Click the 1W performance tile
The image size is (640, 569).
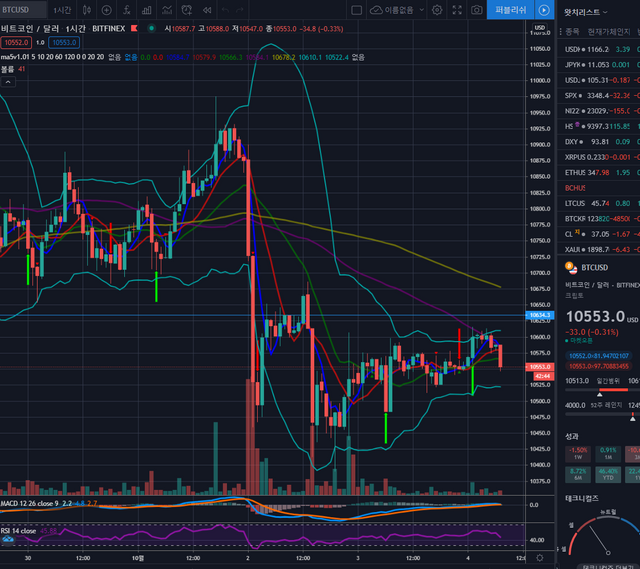click(578, 453)
